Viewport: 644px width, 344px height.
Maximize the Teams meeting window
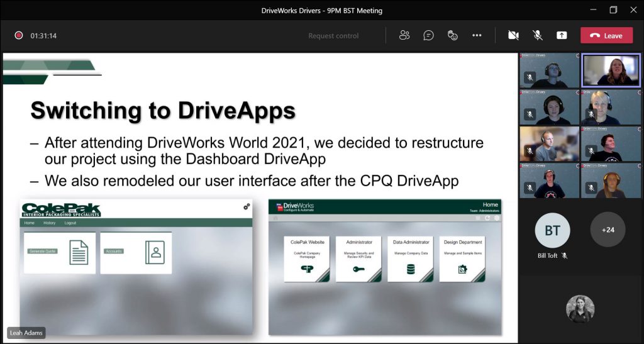click(613, 10)
